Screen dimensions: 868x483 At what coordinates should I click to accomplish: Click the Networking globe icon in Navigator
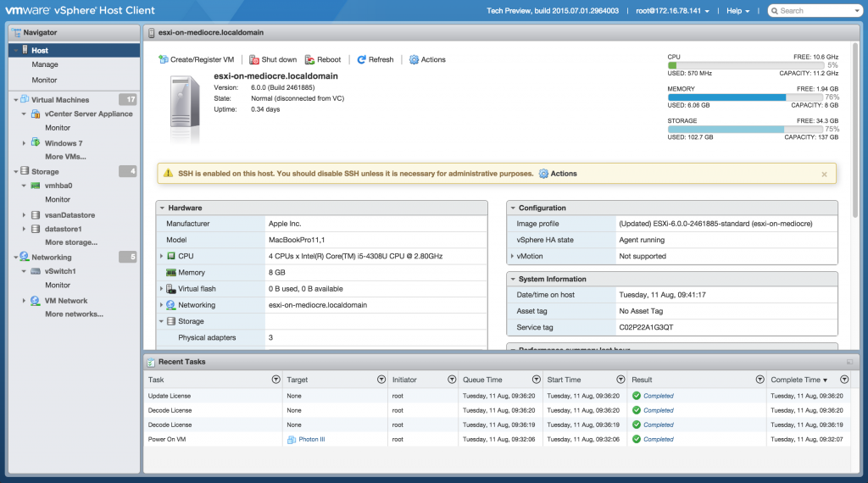pyautogui.click(x=25, y=257)
